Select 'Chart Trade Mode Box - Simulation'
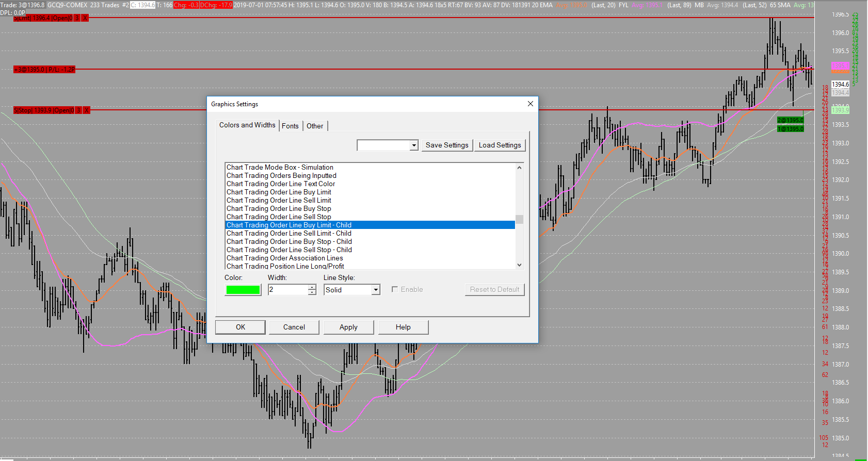 [x=370, y=168]
